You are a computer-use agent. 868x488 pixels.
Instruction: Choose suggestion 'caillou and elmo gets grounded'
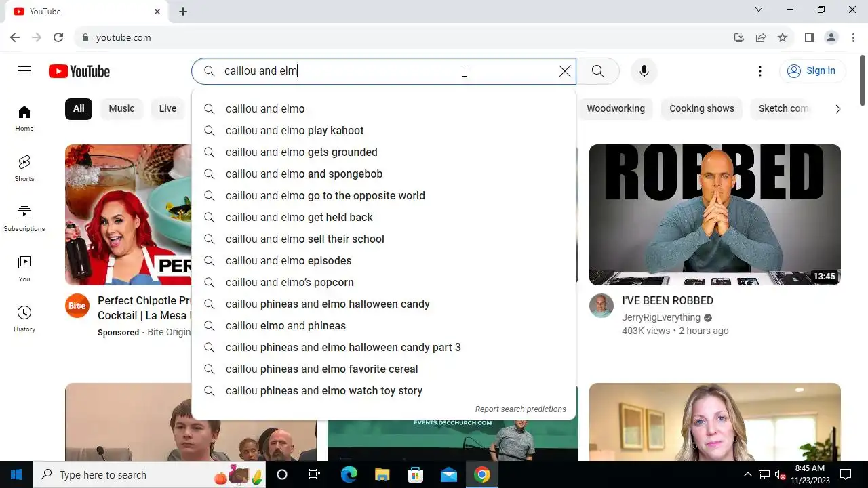point(384,152)
